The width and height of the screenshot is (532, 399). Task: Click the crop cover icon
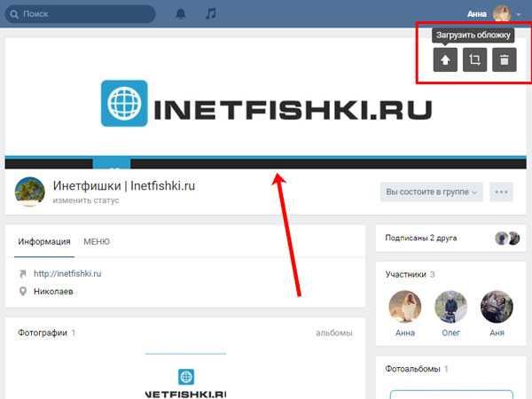(x=474, y=59)
